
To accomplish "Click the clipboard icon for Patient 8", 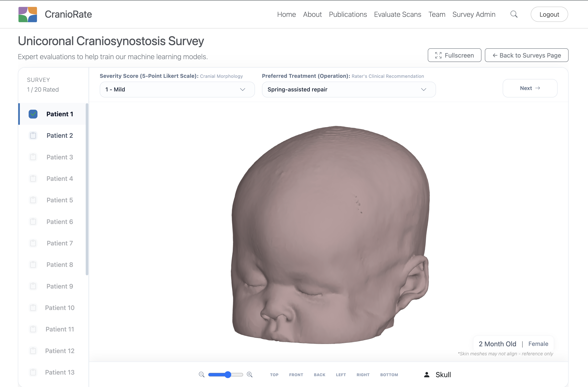I will point(33,265).
